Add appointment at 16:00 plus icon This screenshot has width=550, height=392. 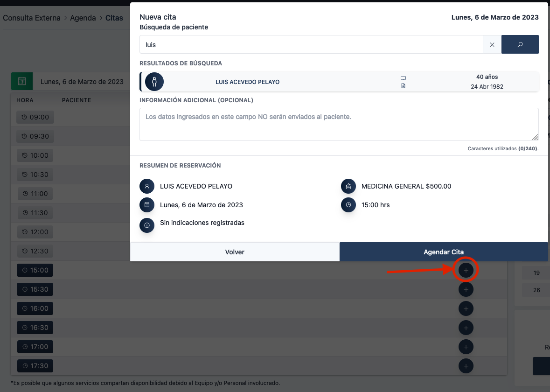466,308
